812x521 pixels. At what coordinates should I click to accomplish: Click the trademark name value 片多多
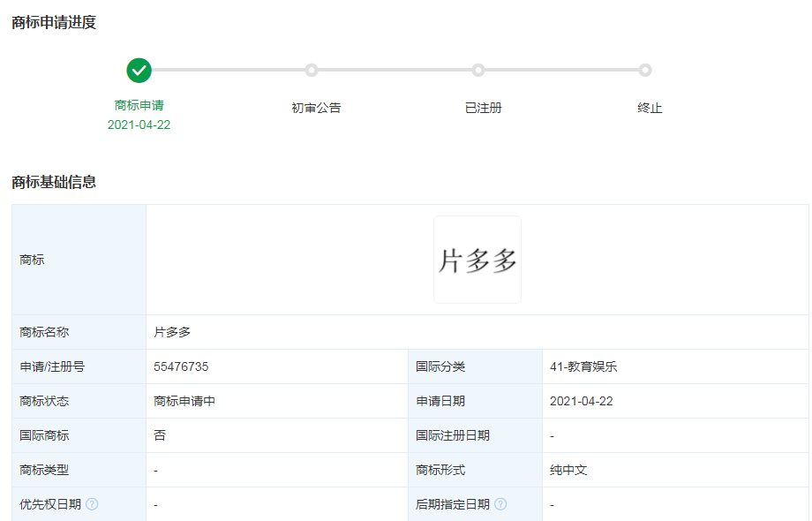click(172, 332)
